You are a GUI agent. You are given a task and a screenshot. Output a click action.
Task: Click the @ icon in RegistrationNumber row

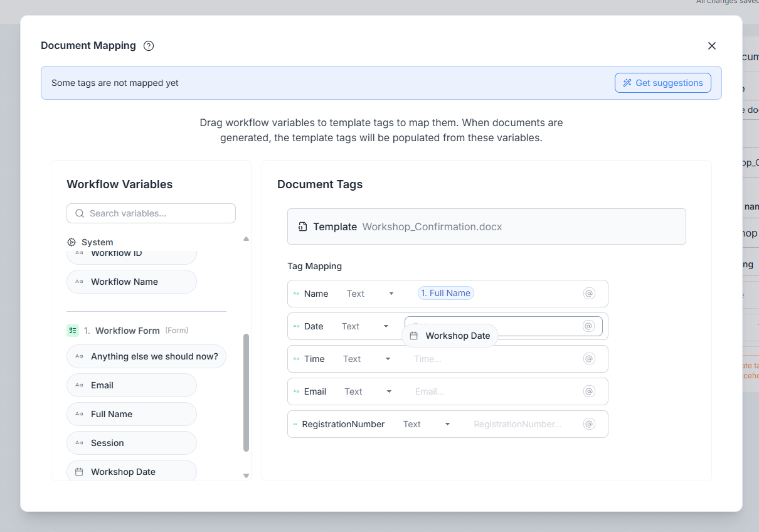[589, 424]
